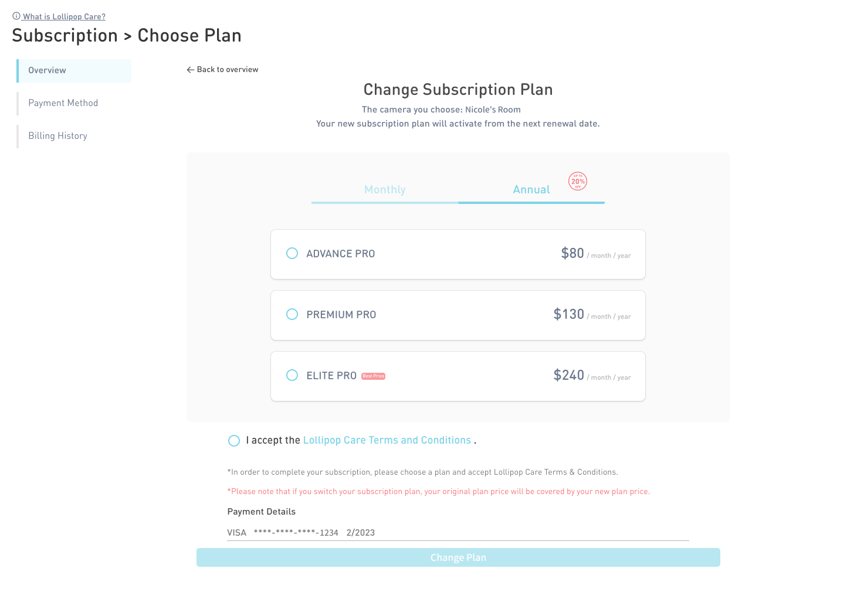847x616 pixels.
Task: Click the Change Plan button
Action: click(x=458, y=557)
